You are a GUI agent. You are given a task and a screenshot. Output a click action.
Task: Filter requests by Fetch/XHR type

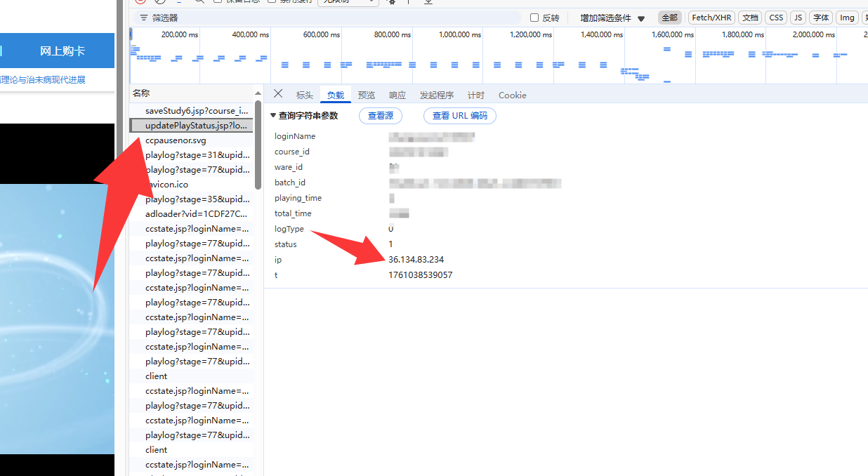click(711, 18)
